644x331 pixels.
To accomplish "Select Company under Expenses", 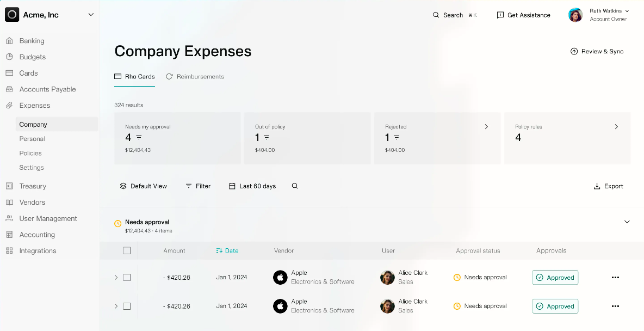I will pyautogui.click(x=57, y=124).
